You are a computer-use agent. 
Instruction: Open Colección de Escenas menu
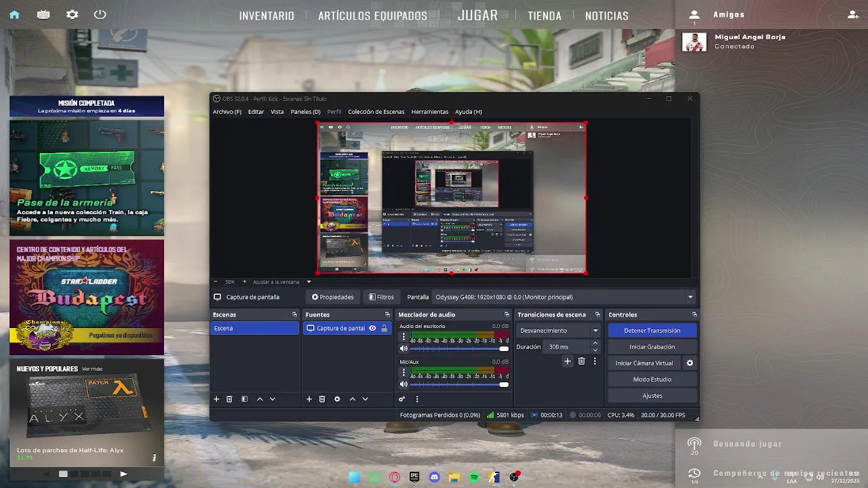pos(376,112)
